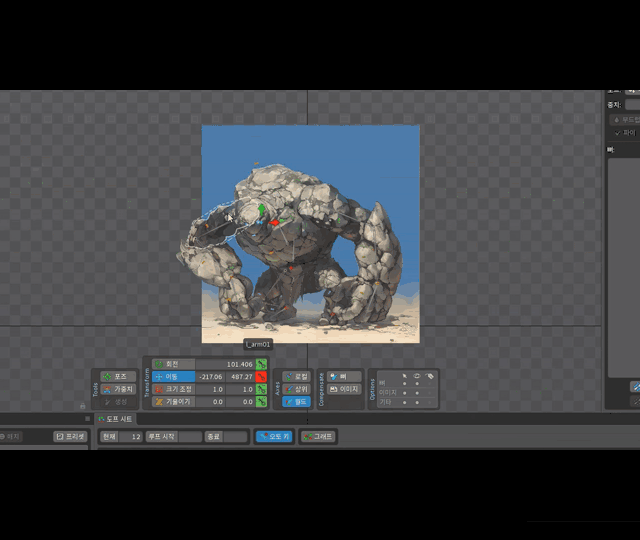Activate the 이동 (Translate) transform tool
Screen dimensions: 640x540
click(173, 377)
